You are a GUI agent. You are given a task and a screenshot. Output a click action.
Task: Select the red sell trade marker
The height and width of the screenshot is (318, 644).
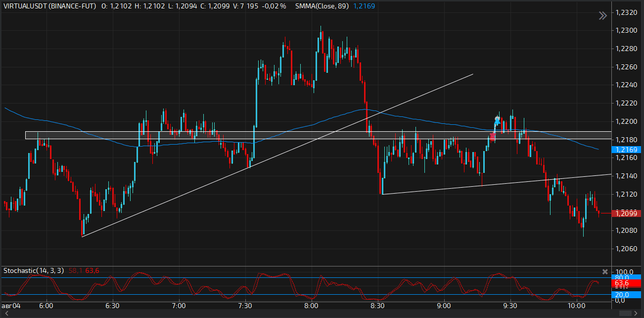[x=493, y=135]
